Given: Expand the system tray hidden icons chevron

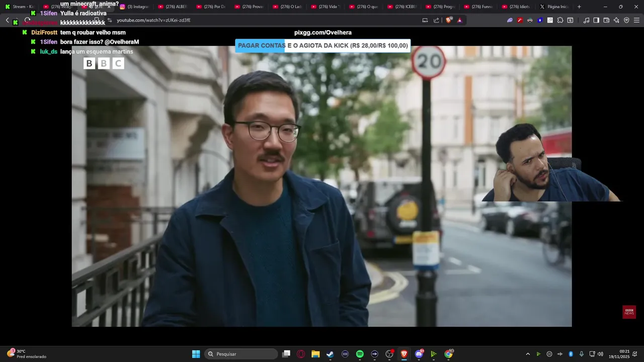Looking at the screenshot, I should (x=528, y=354).
